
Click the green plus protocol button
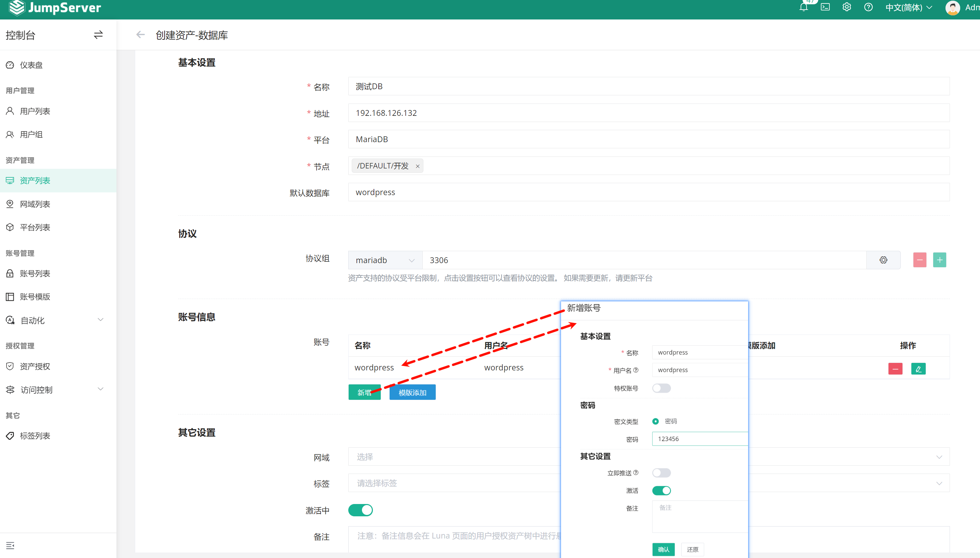939,260
